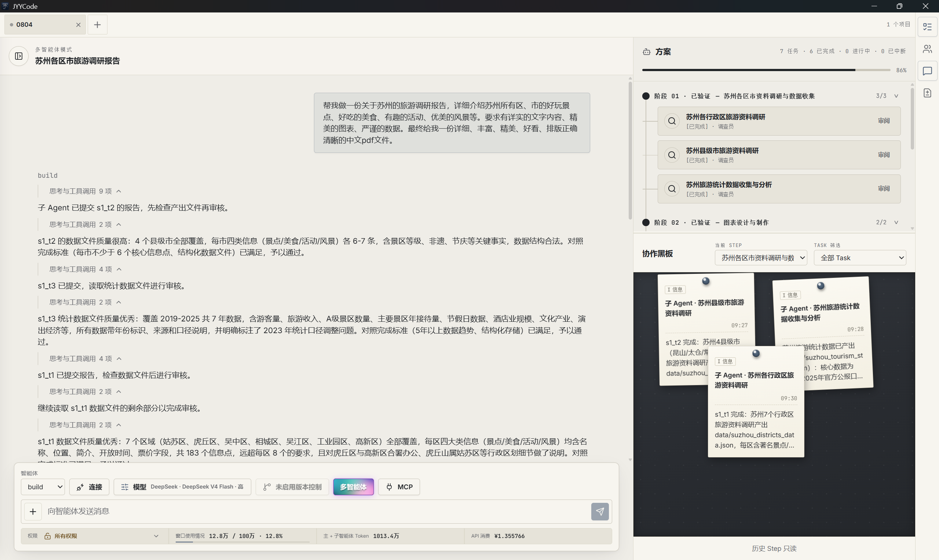
Task: Click the pin on 苏州旅游统计数据收集与分析 note
Action: [x=821, y=285]
